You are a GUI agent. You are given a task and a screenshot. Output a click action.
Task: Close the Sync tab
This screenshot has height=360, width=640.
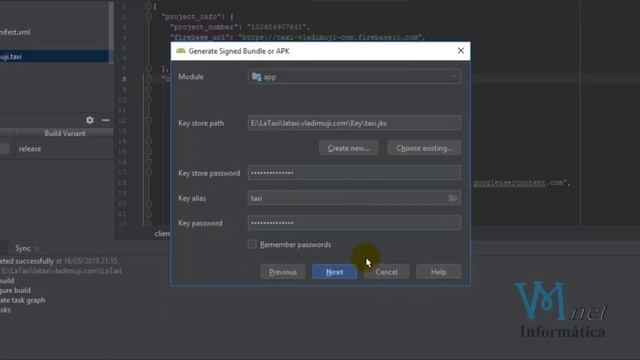[37, 248]
